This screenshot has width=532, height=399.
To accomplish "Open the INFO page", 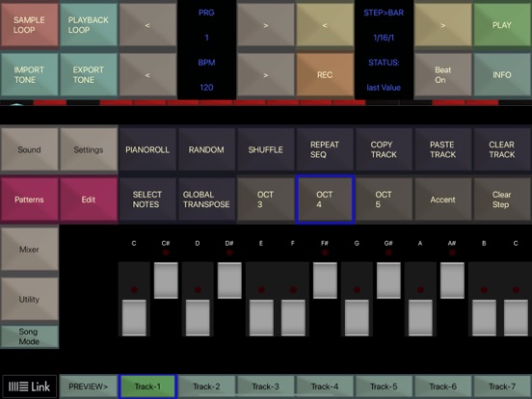I will tap(502, 74).
